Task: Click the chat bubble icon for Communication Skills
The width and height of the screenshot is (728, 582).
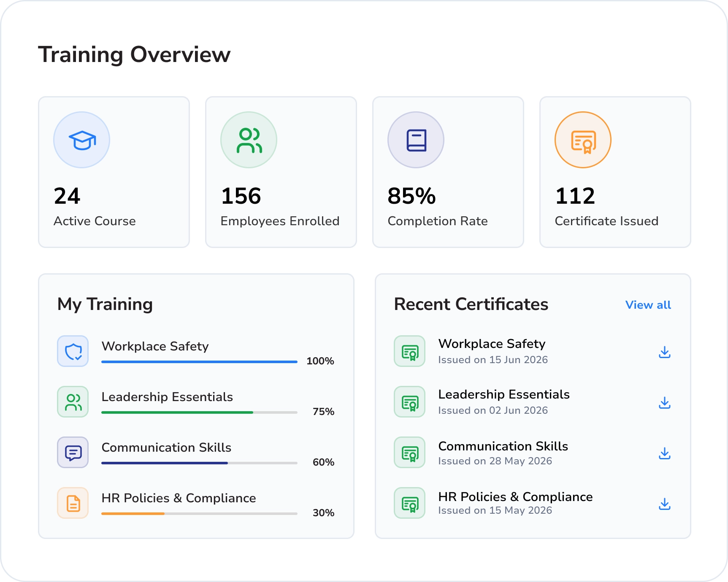Action: click(73, 453)
